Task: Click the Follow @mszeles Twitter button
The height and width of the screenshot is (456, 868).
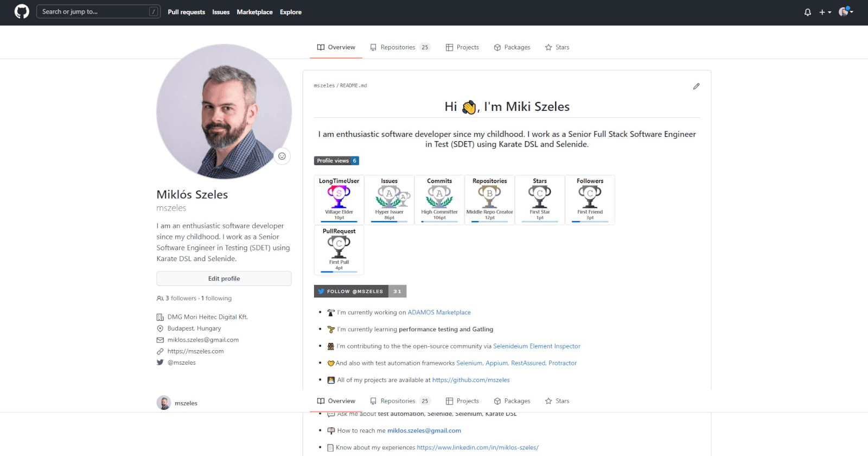Action: click(351, 292)
